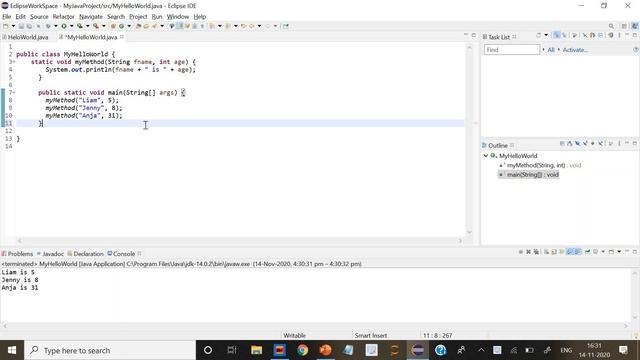Open the Navigate menu
The image size is (640, 360).
point(91,17)
